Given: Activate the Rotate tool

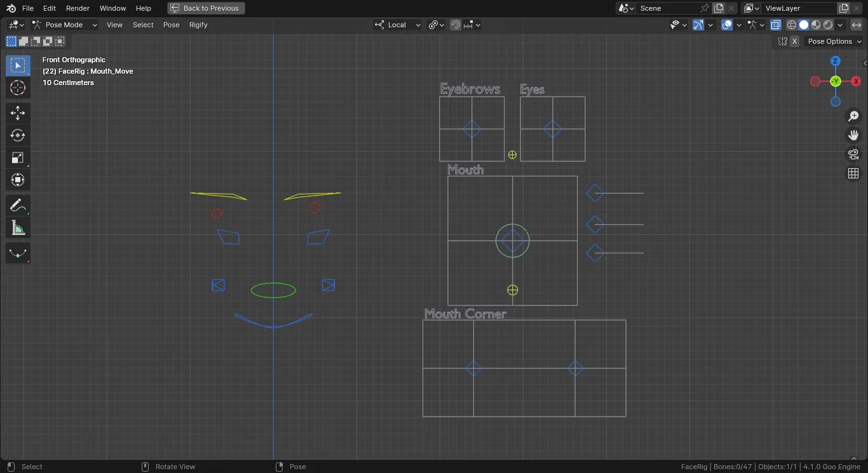Looking at the screenshot, I should (x=18, y=136).
